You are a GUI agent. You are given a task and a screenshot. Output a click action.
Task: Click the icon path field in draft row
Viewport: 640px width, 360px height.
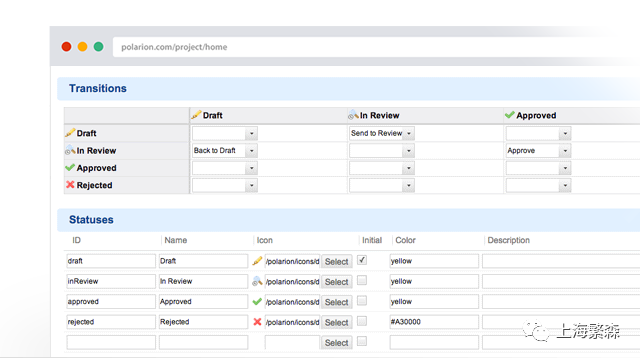point(292,261)
